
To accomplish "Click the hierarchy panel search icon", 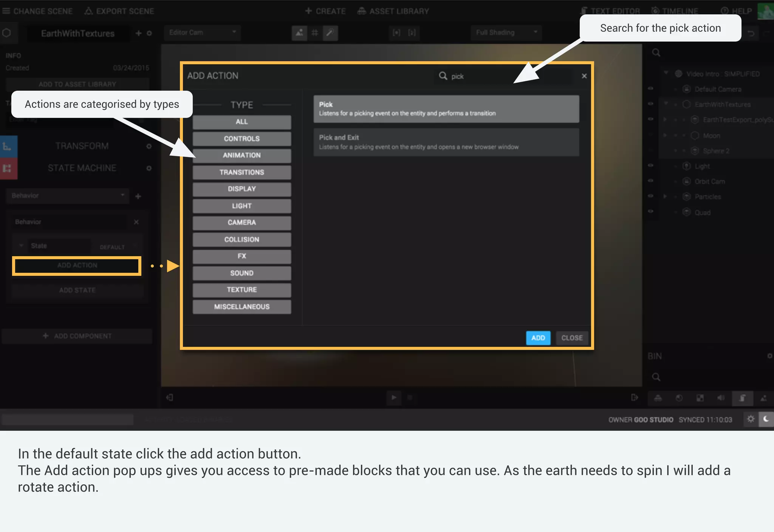I will (656, 53).
